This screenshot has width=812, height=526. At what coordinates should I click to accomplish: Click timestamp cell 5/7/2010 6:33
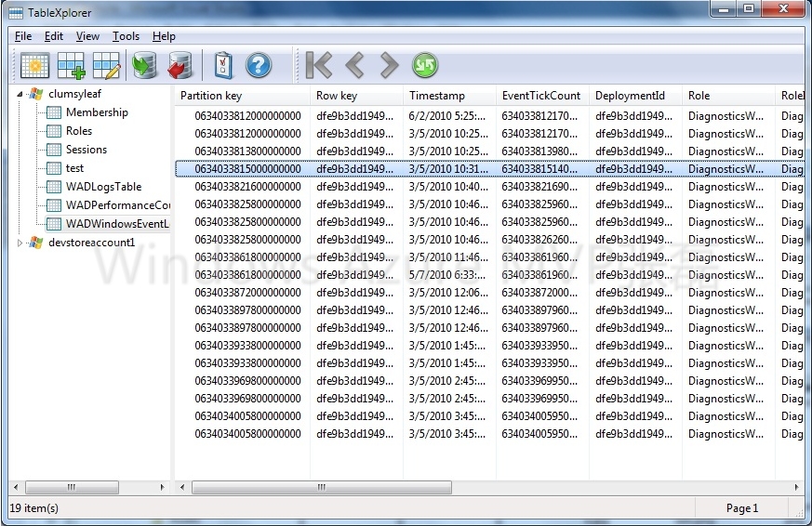tap(447, 275)
